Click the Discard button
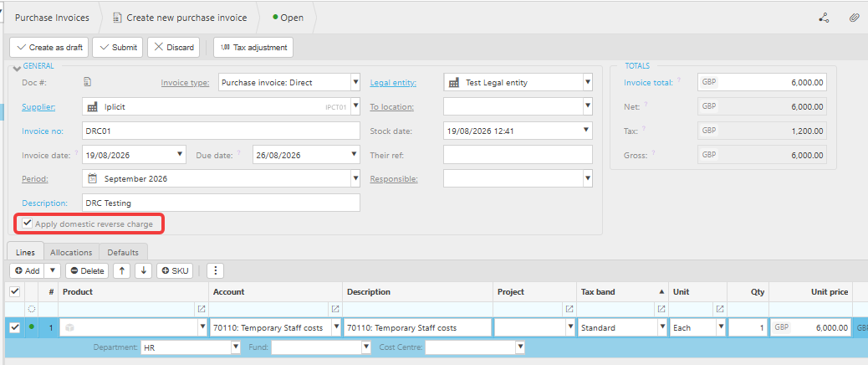868x365 pixels. [174, 47]
